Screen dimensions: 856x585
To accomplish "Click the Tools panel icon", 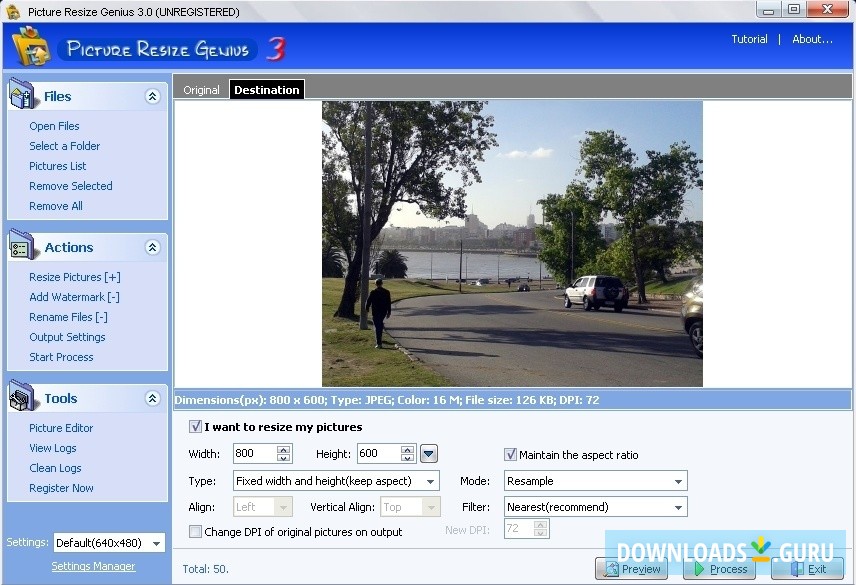I will [x=22, y=398].
